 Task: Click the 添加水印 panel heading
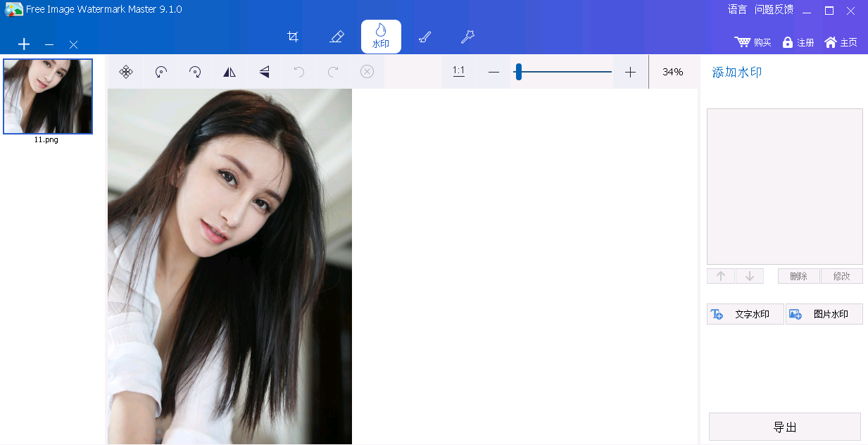click(x=737, y=72)
